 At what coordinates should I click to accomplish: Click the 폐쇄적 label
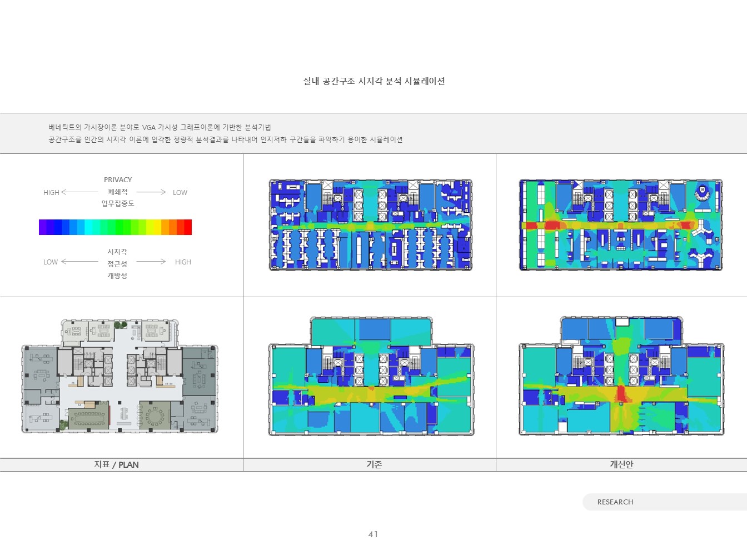click(x=118, y=192)
